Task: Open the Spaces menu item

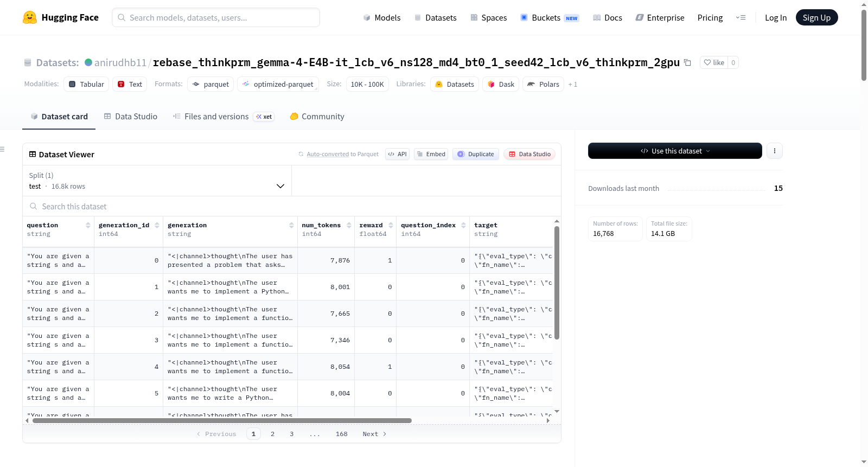Action: point(489,17)
